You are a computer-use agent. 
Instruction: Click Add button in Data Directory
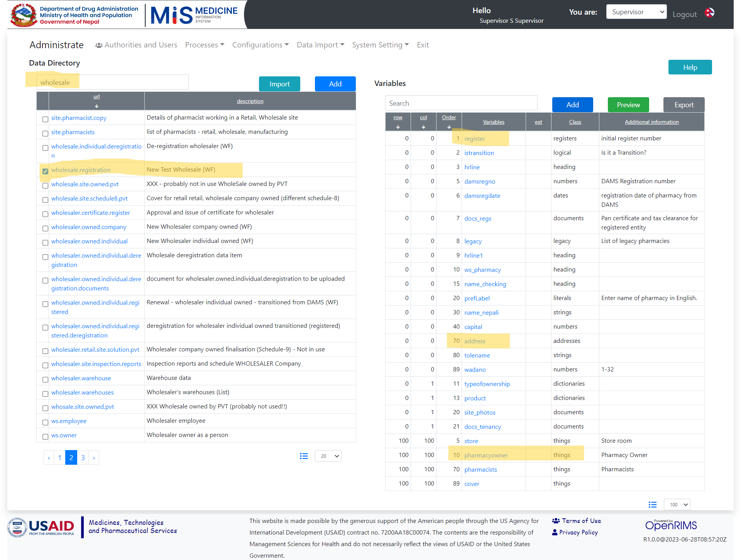click(x=335, y=84)
